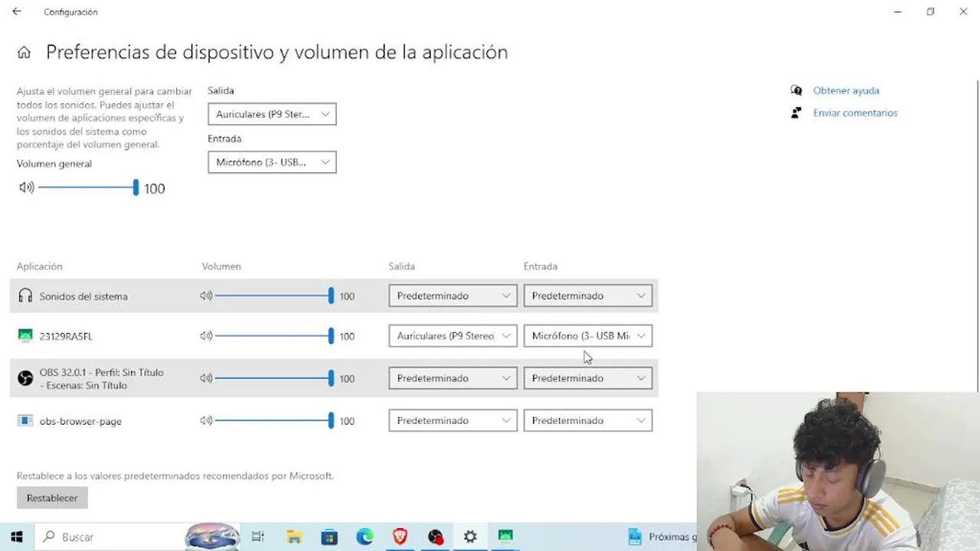Mute the general volume speaker icon
The width and height of the screenshot is (980, 551).
pos(27,187)
